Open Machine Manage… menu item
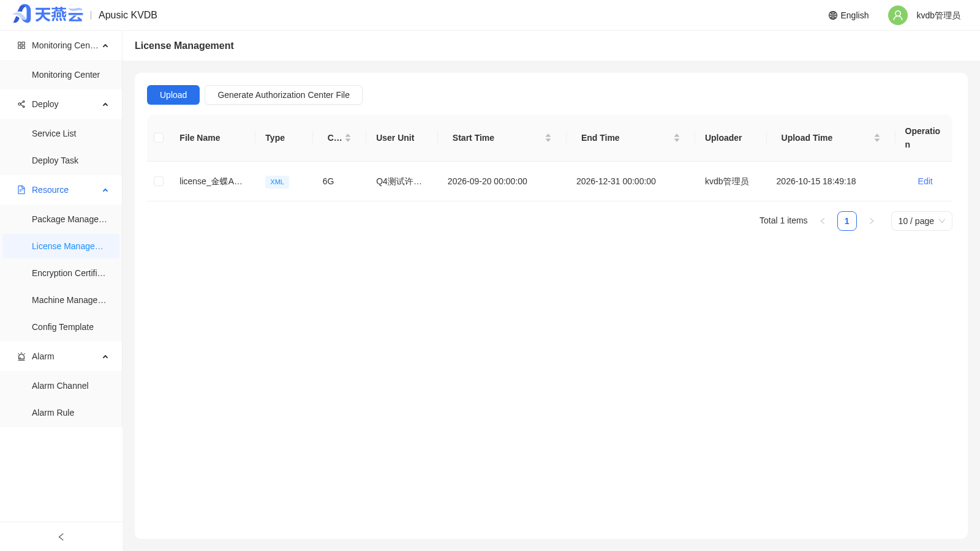This screenshot has height=551, width=980. pyautogui.click(x=61, y=300)
